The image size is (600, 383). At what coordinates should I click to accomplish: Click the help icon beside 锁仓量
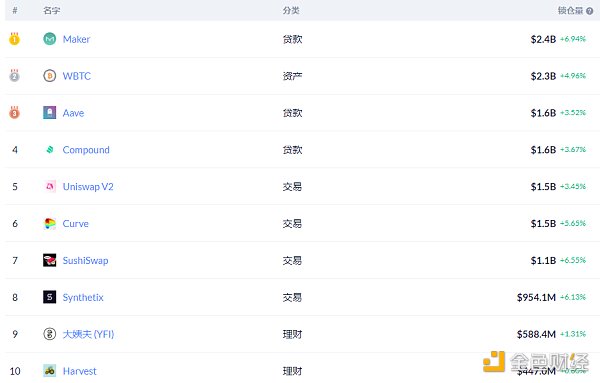pyautogui.click(x=590, y=11)
